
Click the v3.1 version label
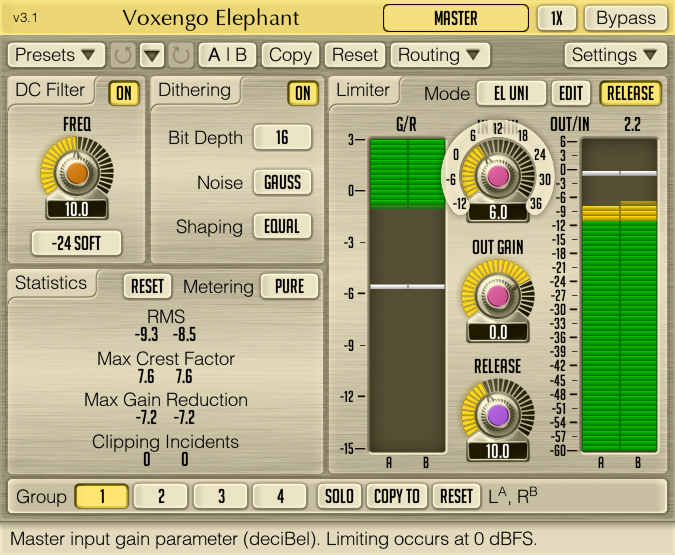click(25, 18)
